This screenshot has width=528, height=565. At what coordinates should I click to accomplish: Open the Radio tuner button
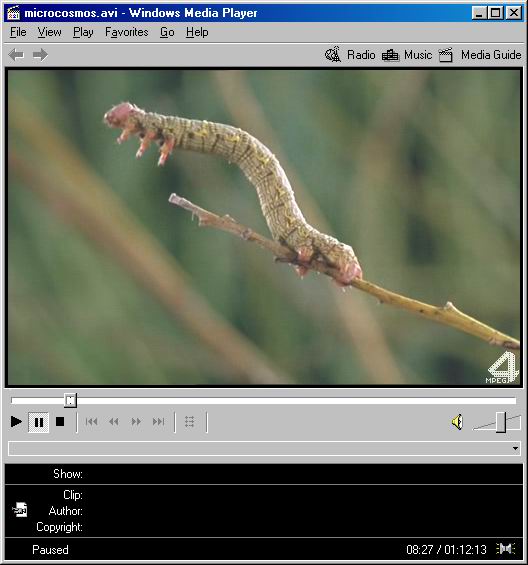pyautogui.click(x=350, y=55)
